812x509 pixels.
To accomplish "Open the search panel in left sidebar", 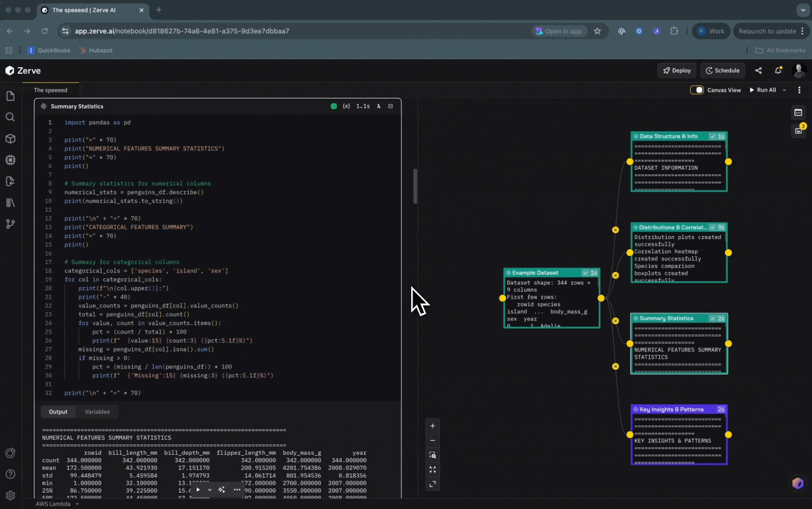I will coord(10,117).
